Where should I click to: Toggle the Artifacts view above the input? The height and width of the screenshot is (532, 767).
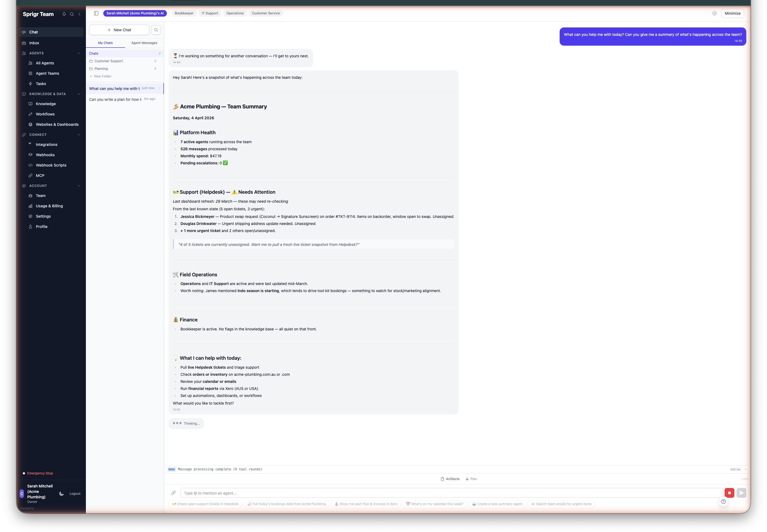pos(450,479)
